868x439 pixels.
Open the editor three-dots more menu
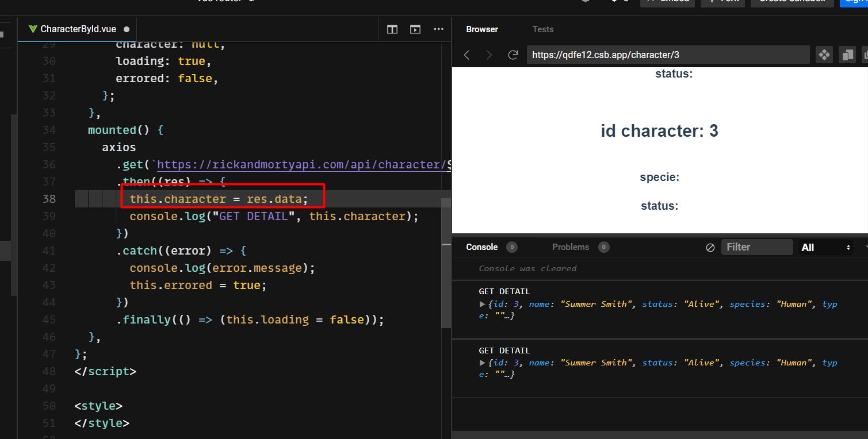(x=438, y=29)
